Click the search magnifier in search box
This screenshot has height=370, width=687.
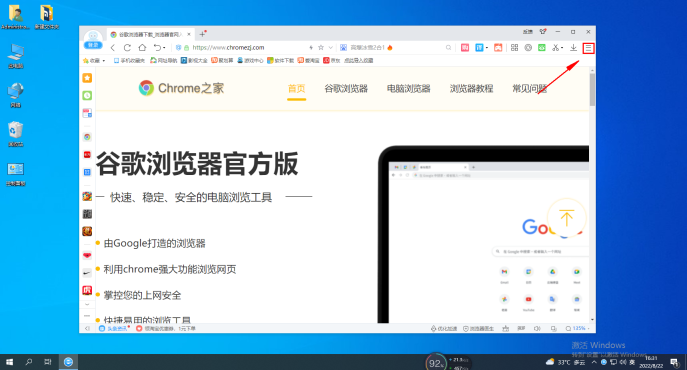pos(448,48)
